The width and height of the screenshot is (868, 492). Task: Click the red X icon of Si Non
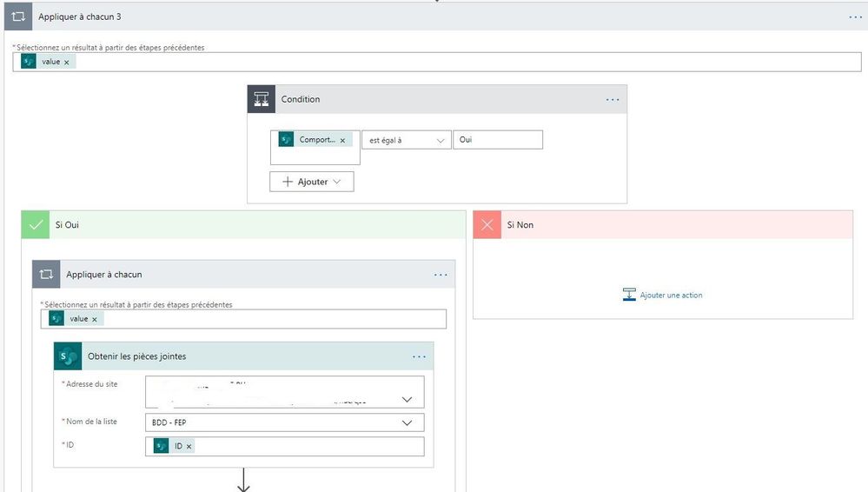487,225
